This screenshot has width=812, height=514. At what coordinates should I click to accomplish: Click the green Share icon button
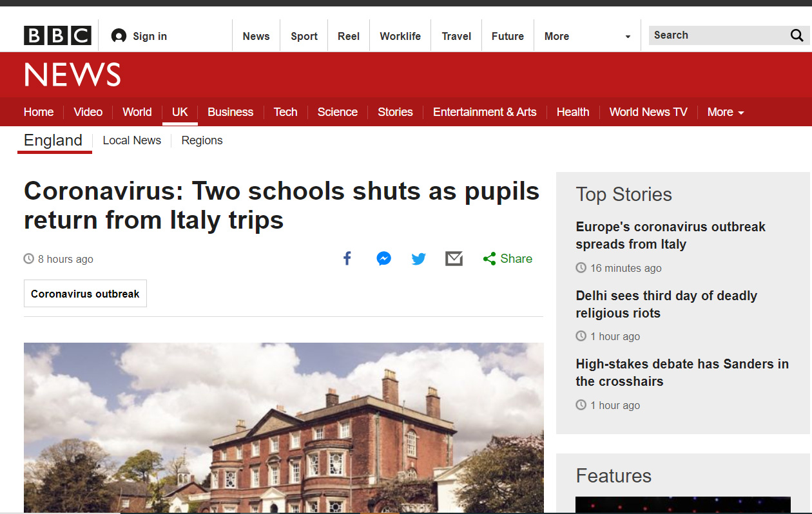[x=508, y=259]
